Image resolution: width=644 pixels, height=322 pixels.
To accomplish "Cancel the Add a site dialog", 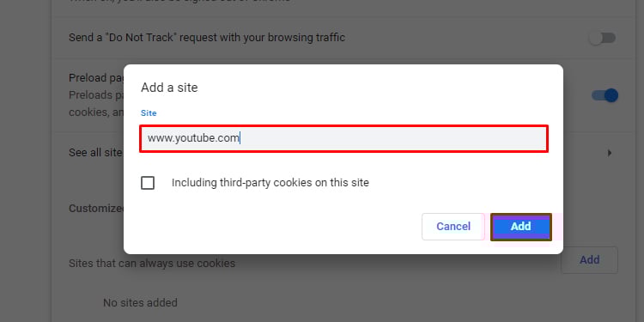I will (x=453, y=227).
